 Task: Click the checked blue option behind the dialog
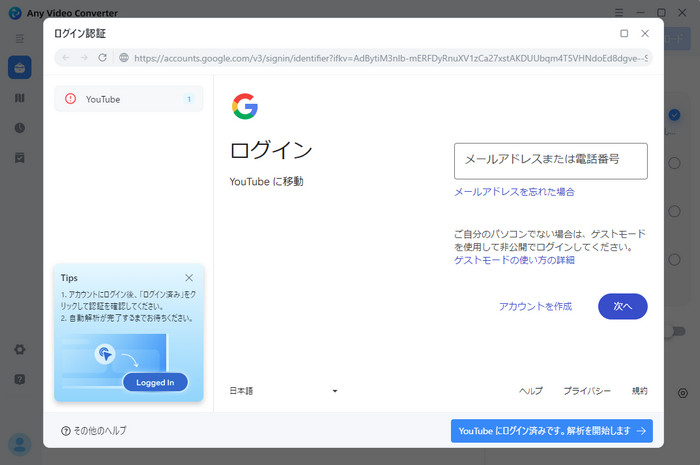pyautogui.click(x=674, y=115)
